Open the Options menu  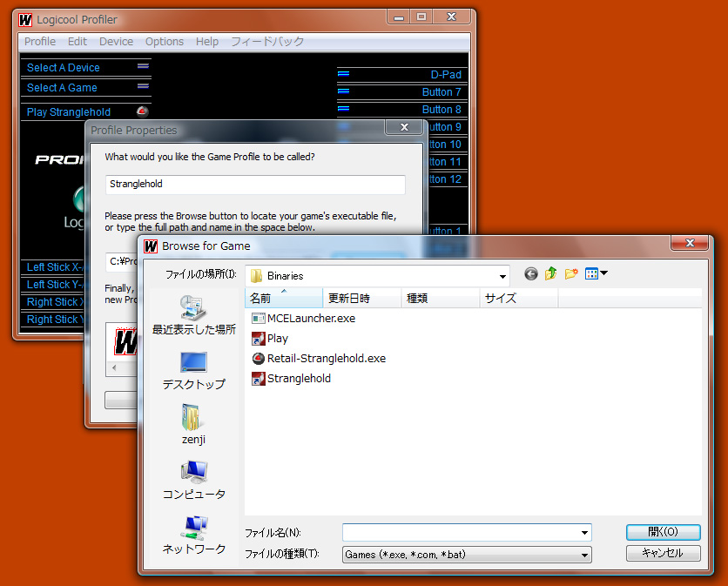165,41
